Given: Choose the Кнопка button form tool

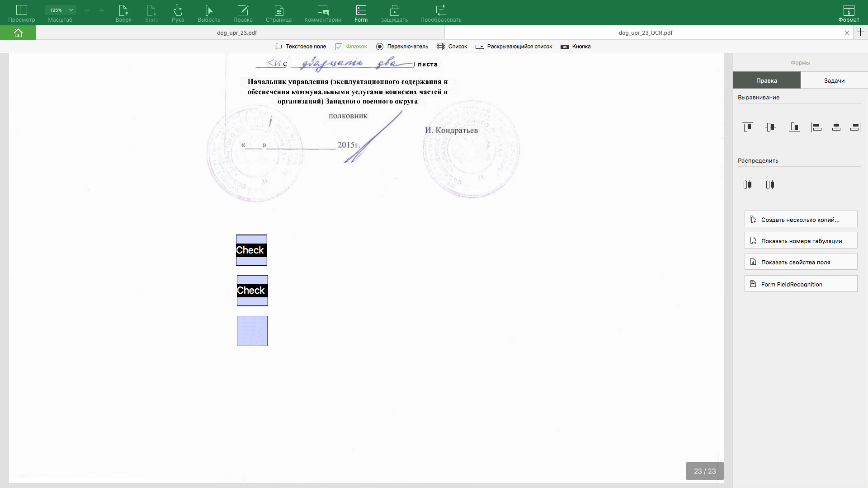Looking at the screenshot, I should coord(576,47).
